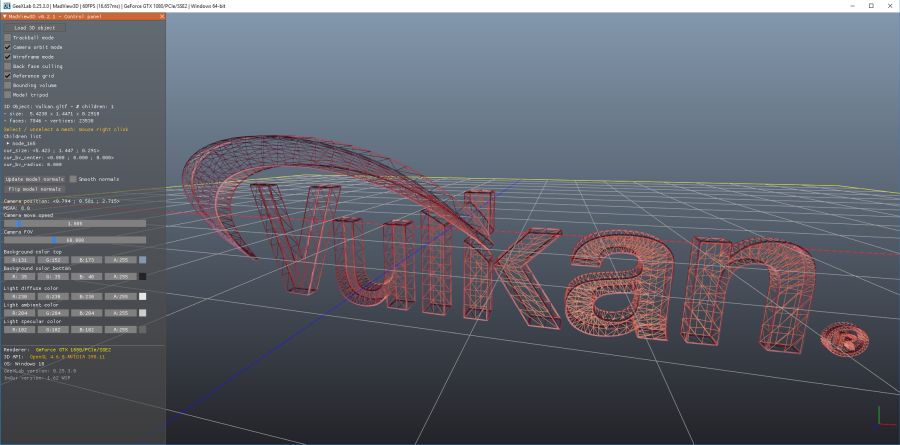Check the Model tripod box

(7, 95)
